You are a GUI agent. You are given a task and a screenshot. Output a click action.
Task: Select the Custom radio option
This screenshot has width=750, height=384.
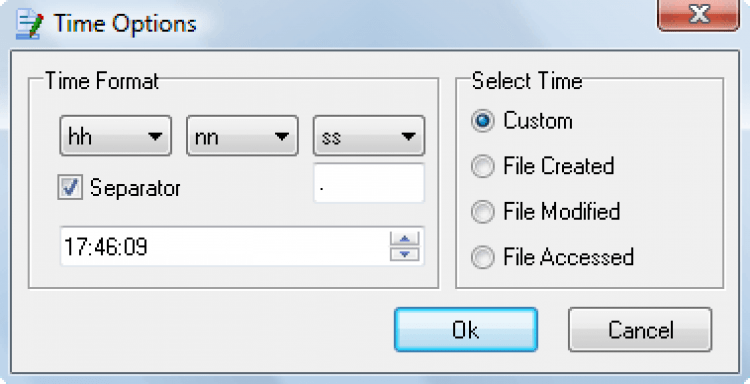point(482,121)
